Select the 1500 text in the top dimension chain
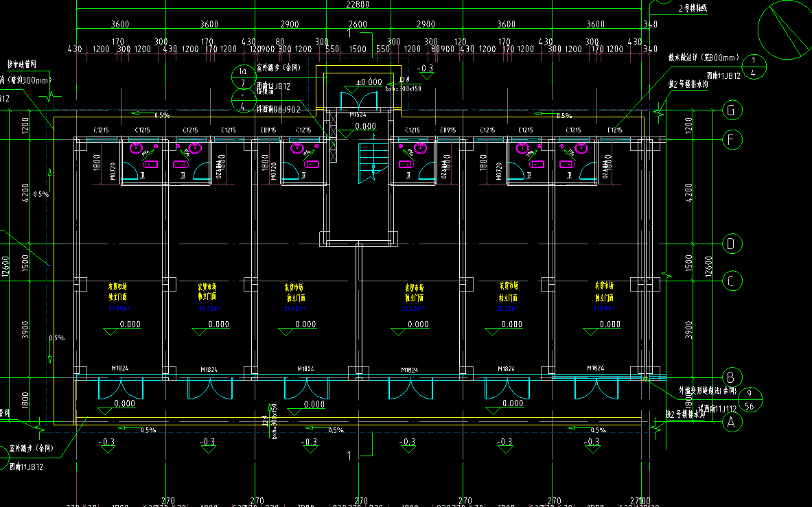Screen dimensions: 812x507 (x=358, y=49)
